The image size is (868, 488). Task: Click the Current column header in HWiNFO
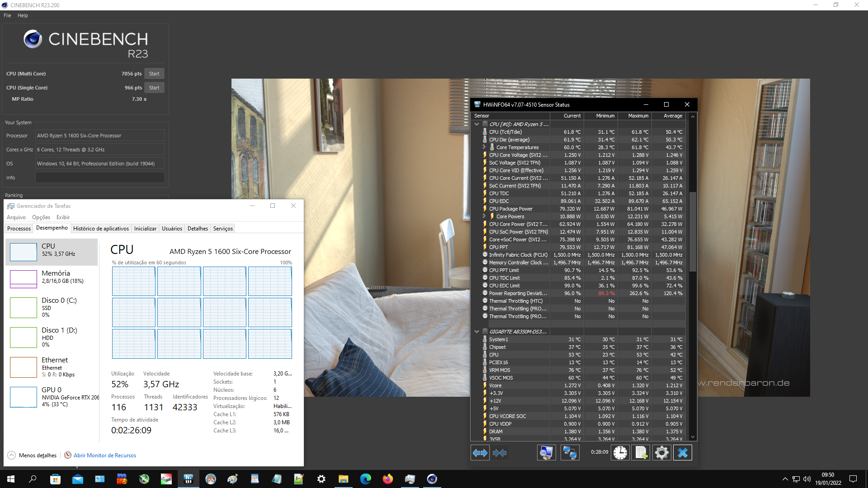[x=567, y=116]
